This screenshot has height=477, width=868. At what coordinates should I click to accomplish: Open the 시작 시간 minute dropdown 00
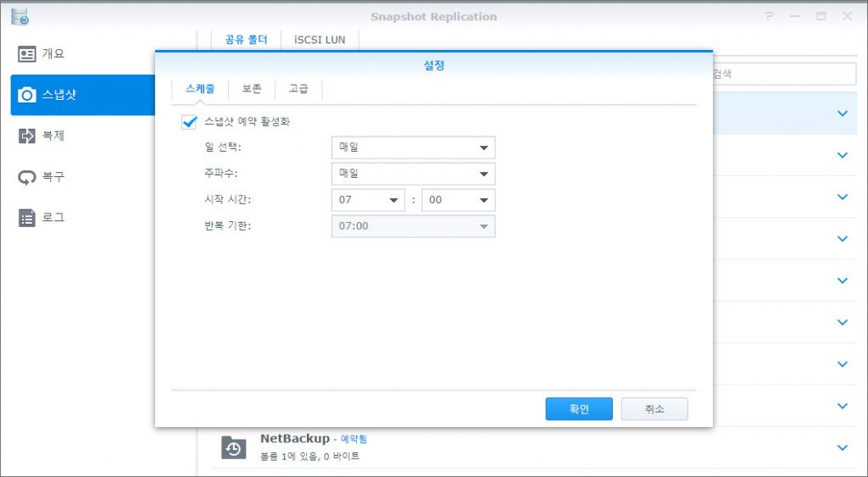[459, 200]
